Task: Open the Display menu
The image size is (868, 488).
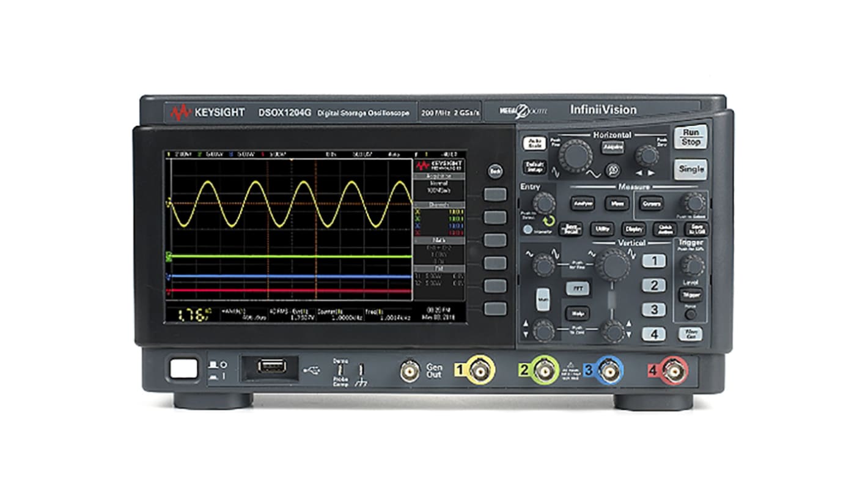Action: tap(633, 229)
